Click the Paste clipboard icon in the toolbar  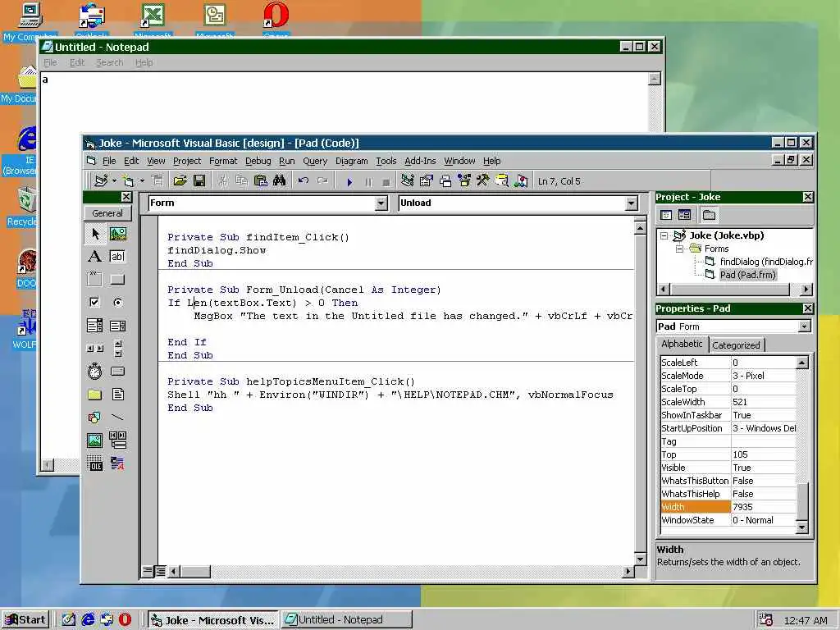[x=260, y=181]
